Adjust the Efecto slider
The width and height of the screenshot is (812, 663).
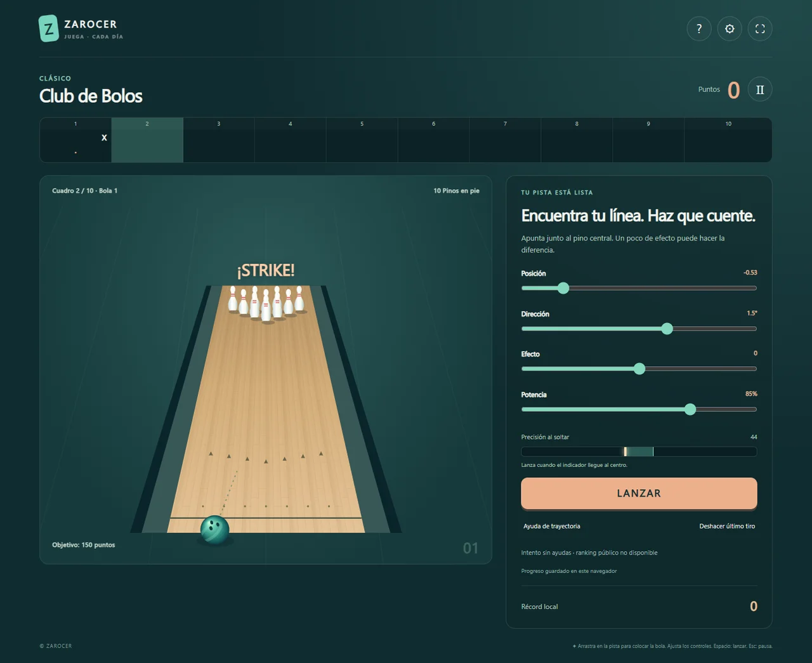pyautogui.click(x=639, y=369)
